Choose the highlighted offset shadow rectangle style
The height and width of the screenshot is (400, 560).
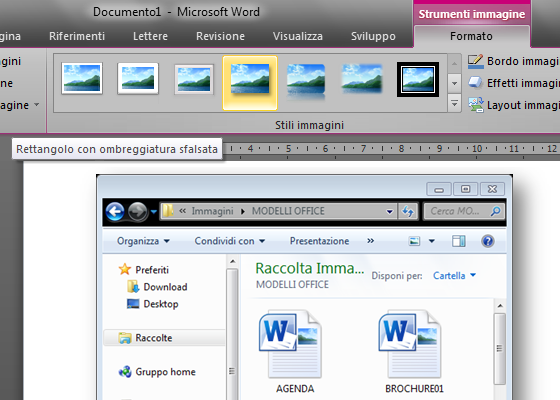(x=250, y=83)
